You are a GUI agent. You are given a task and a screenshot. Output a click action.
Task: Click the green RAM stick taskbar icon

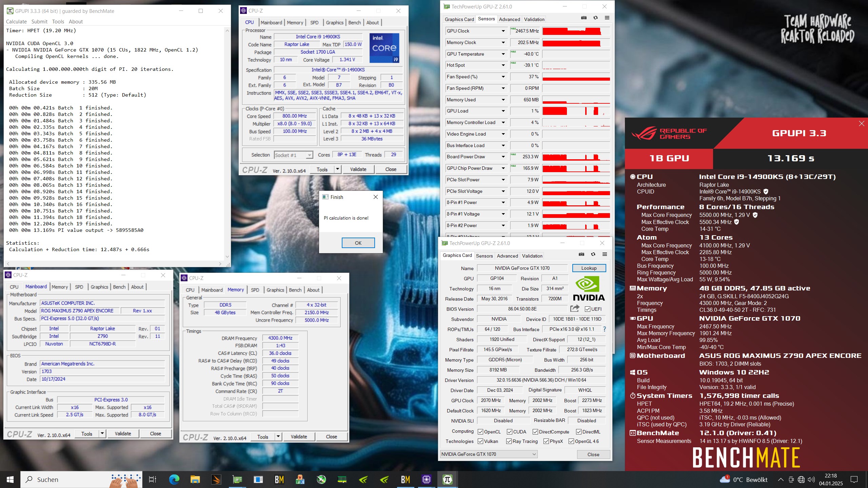pos(342,480)
